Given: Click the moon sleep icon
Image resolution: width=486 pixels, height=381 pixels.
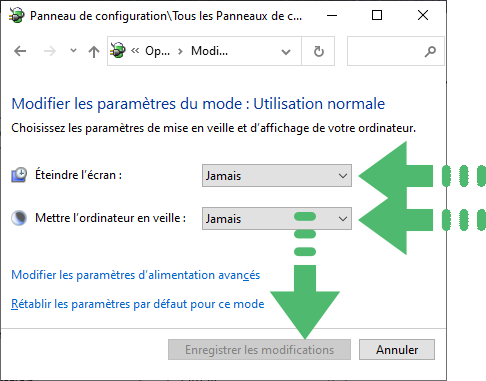Looking at the screenshot, I should 19,218.
